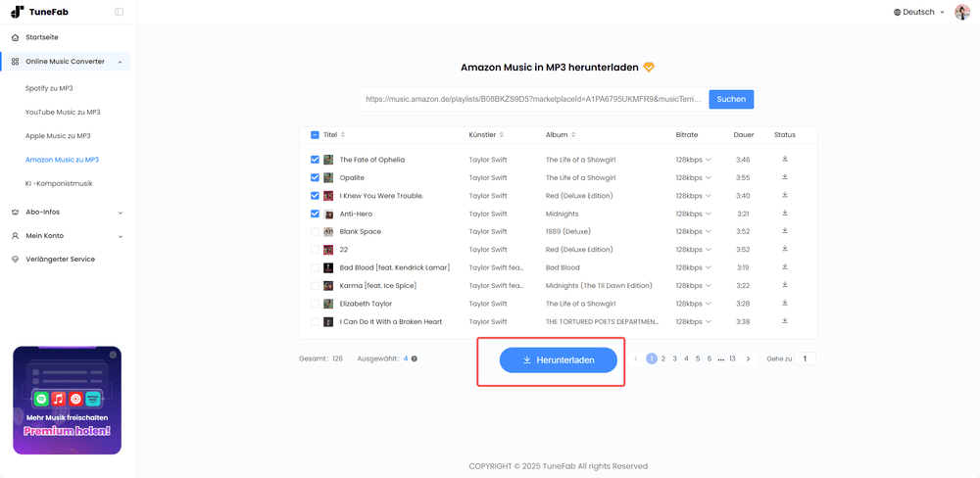Check the track named 22
Viewport: 980px width, 478px height.
click(x=315, y=250)
